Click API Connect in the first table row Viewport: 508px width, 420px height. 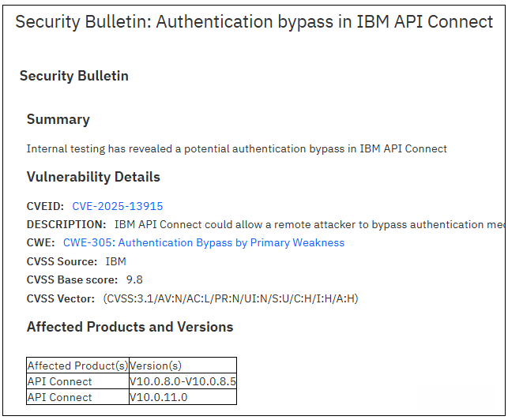[x=60, y=381]
